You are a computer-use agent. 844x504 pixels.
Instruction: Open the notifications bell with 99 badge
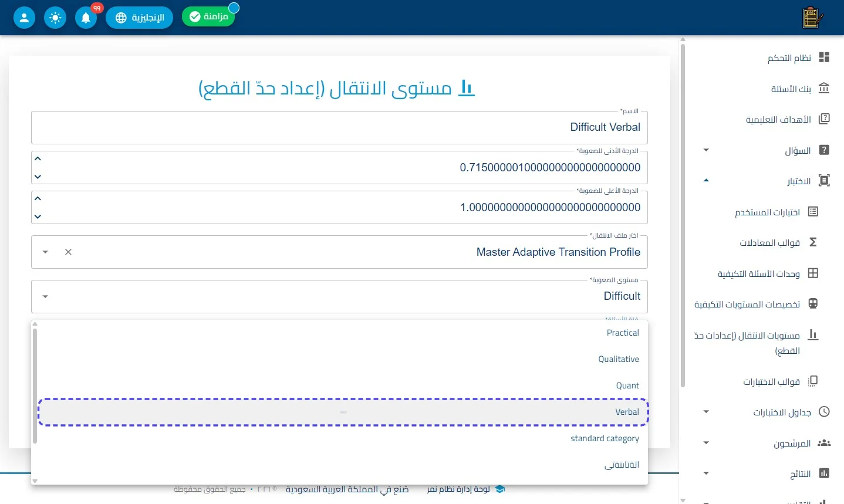pyautogui.click(x=86, y=18)
